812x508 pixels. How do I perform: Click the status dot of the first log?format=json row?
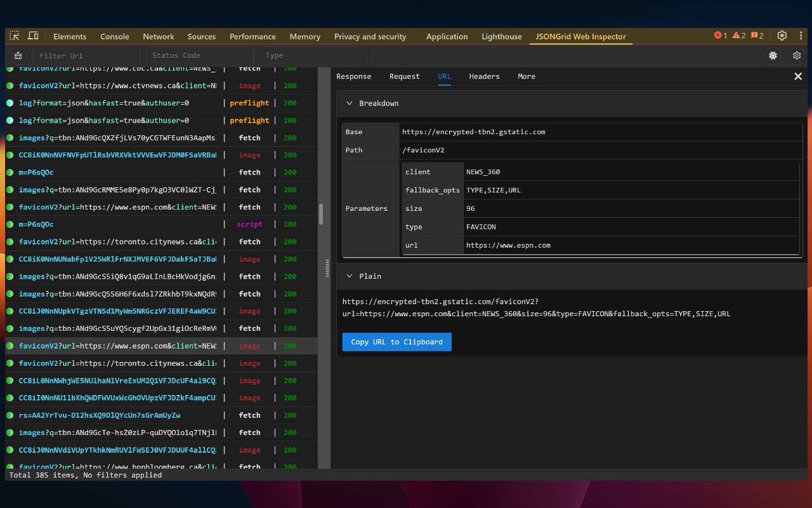click(10, 103)
